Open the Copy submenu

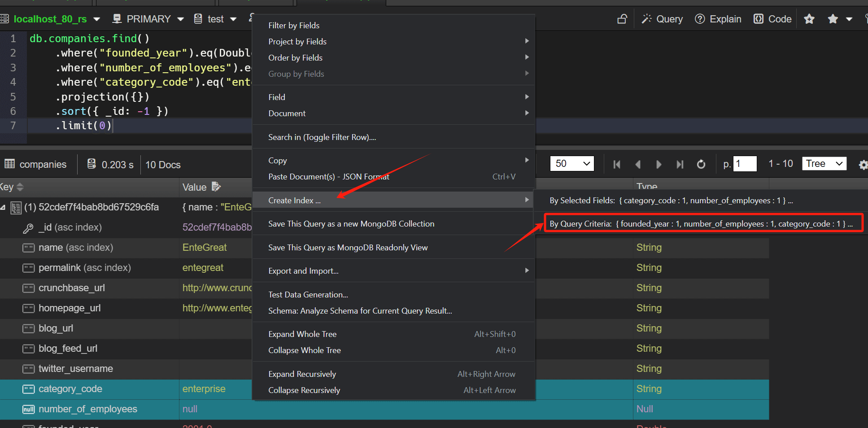coord(394,161)
